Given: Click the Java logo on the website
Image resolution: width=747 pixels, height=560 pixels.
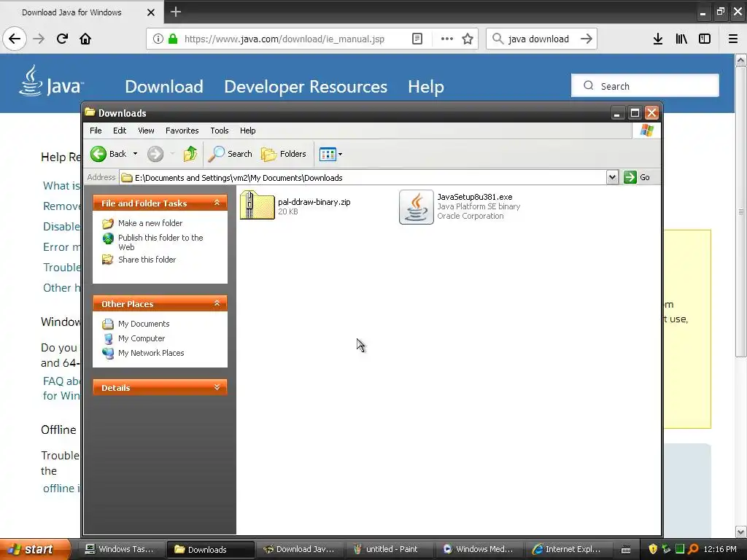Looking at the screenshot, I should 51,82.
